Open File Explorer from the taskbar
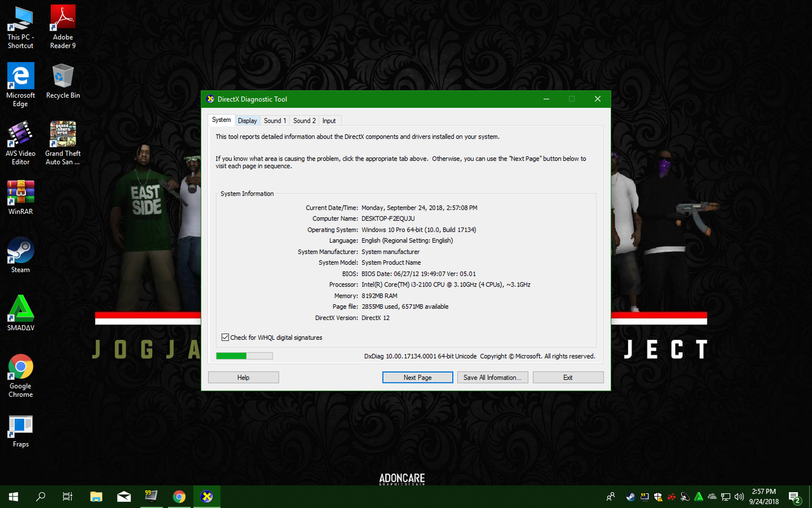Image resolution: width=812 pixels, height=508 pixels. pos(96,497)
